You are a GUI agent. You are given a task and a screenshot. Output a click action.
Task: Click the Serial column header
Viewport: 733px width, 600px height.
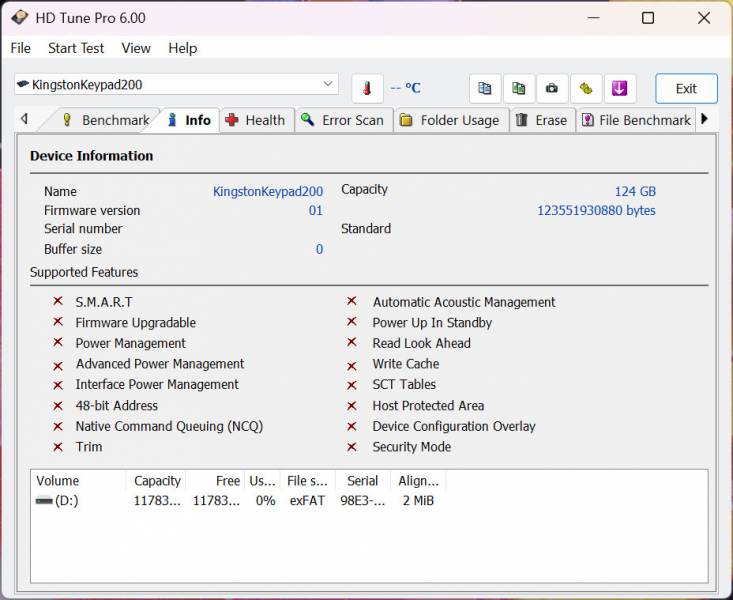pos(363,481)
